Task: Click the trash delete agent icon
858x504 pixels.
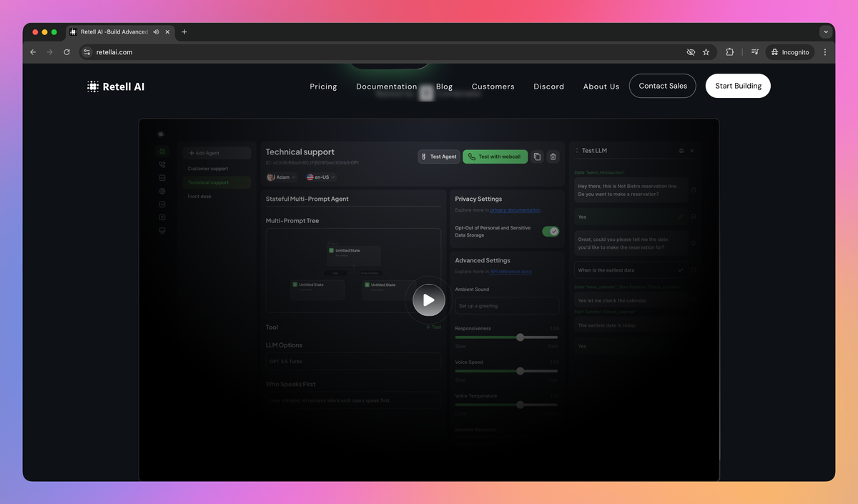Action: coord(553,157)
